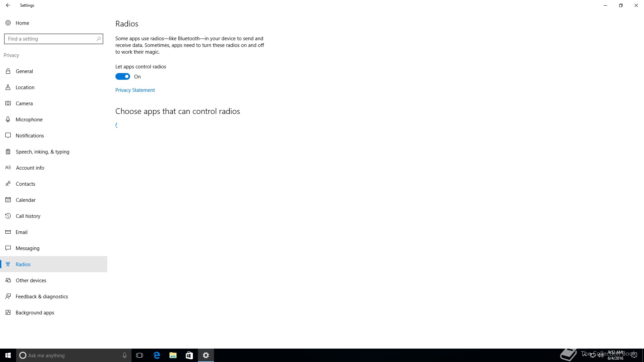The height and width of the screenshot is (362, 644).
Task: Open Notifications privacy settings
Action: tap(30, 136)
